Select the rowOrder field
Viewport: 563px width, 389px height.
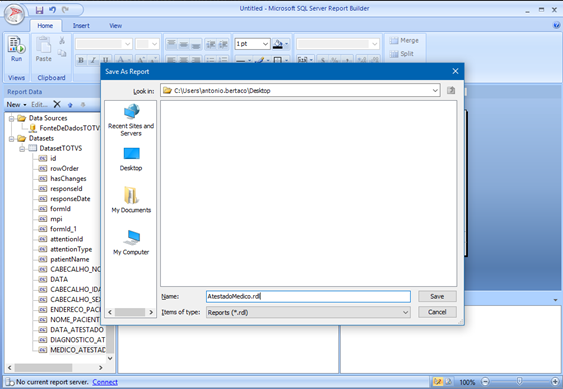[64, 168]
